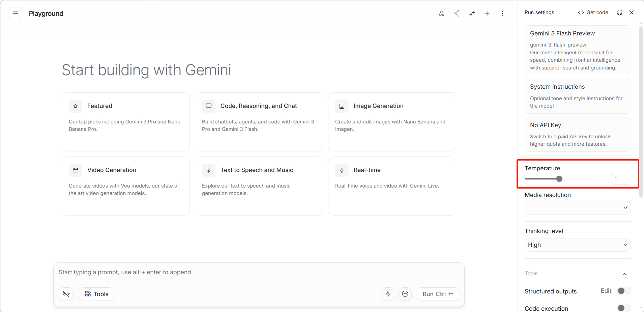Toggle the Code execution switch

coord(624,308)
